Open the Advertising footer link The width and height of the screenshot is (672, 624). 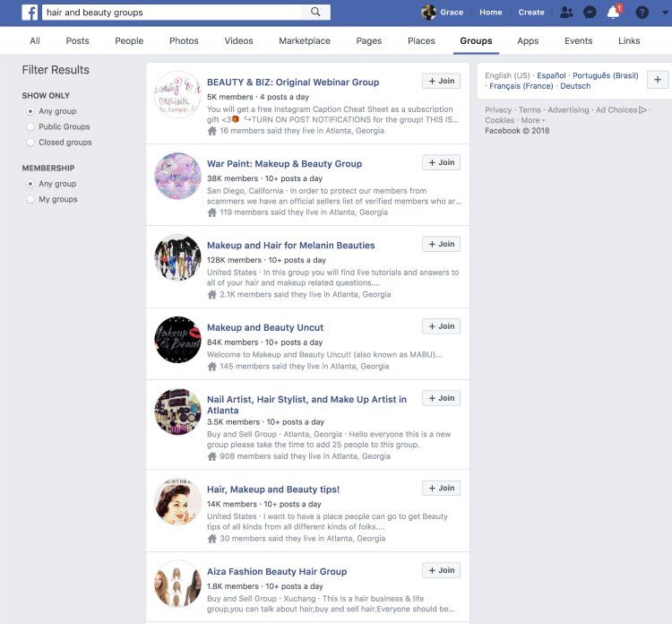coord(568,109)
